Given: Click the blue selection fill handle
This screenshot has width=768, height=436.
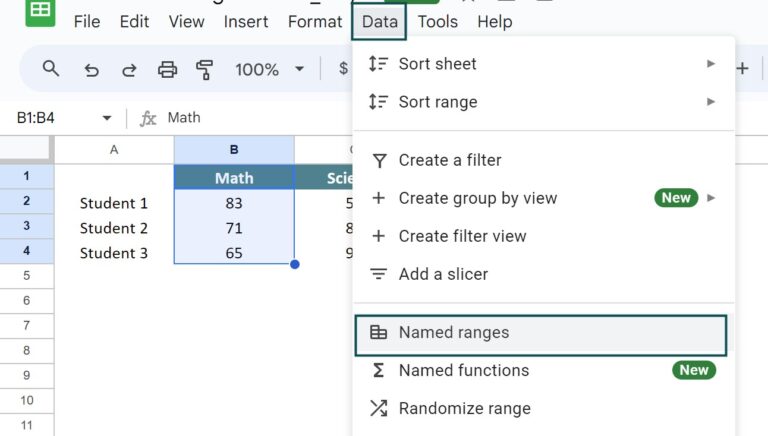Looking at the screenshot, I should [x=294, y=265].
